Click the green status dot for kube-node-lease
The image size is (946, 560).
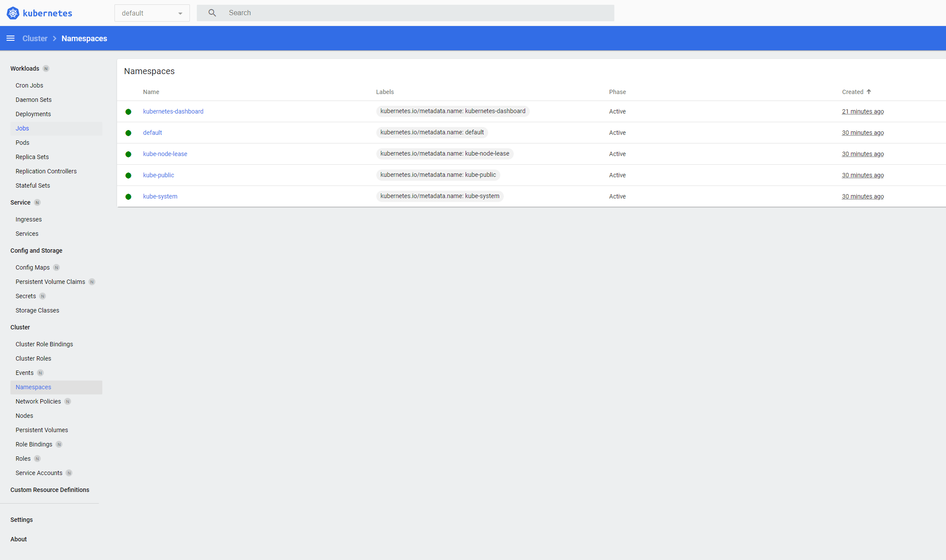click(128, 154)
